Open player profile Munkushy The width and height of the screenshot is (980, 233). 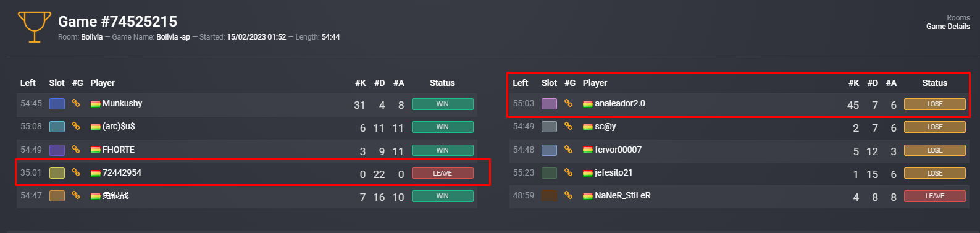coord(122,103)
